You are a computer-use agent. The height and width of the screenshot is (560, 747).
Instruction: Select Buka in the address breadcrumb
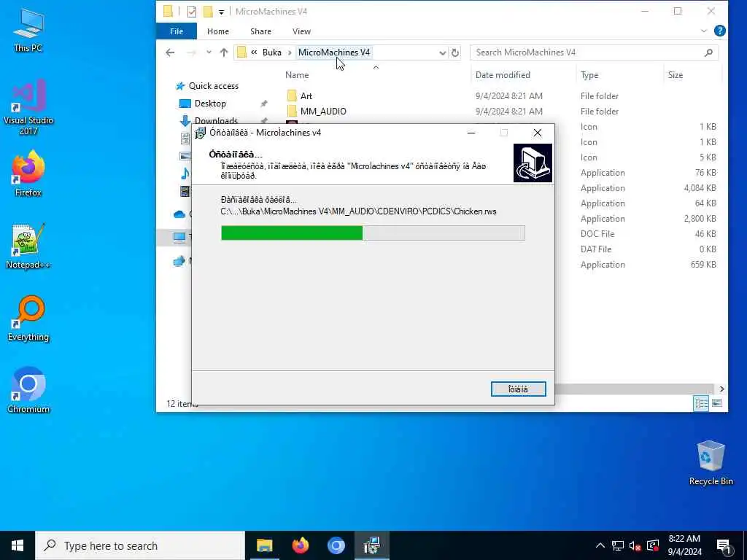[272, 52]
